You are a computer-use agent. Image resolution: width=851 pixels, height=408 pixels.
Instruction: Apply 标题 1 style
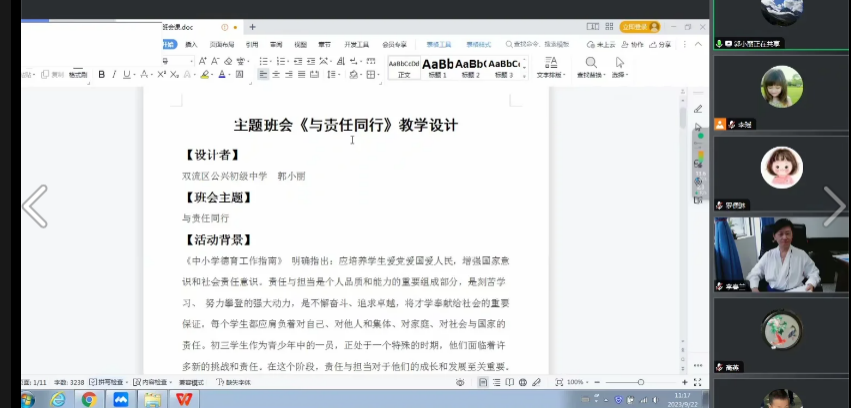[x=437, y=68]
